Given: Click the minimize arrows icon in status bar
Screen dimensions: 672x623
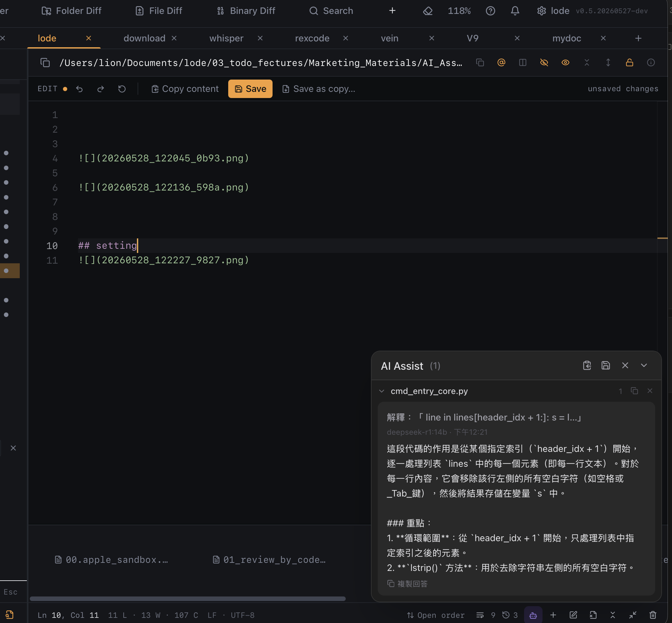Looking at the screenshot, I should pos(633,615).
